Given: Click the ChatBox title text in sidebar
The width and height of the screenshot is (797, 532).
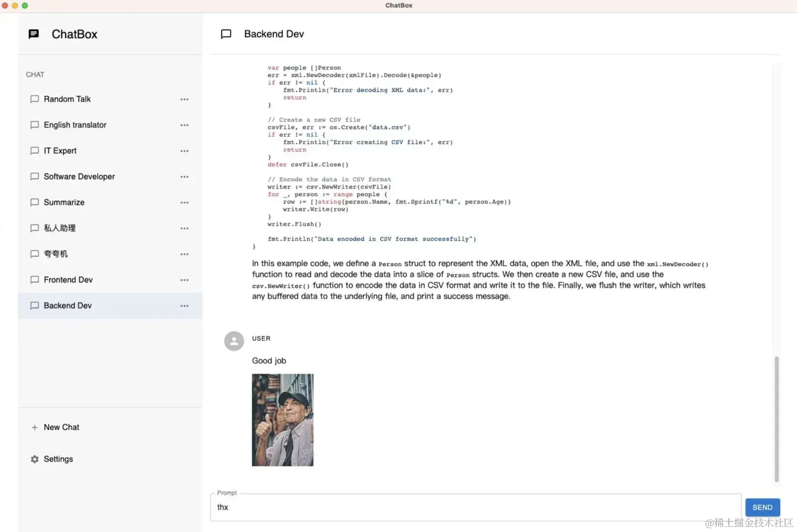Looking at the screenshot, I should pyautogui.click(x=75, y=34).
